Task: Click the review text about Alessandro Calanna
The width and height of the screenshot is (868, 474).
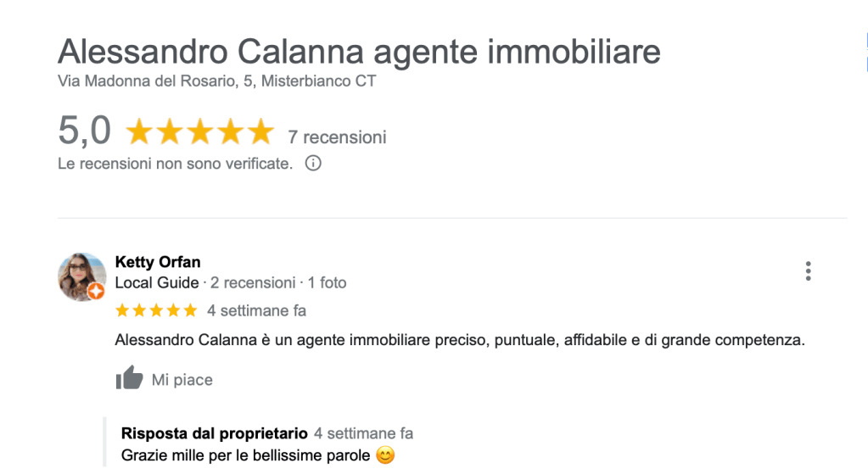Action: click(459, 341)
